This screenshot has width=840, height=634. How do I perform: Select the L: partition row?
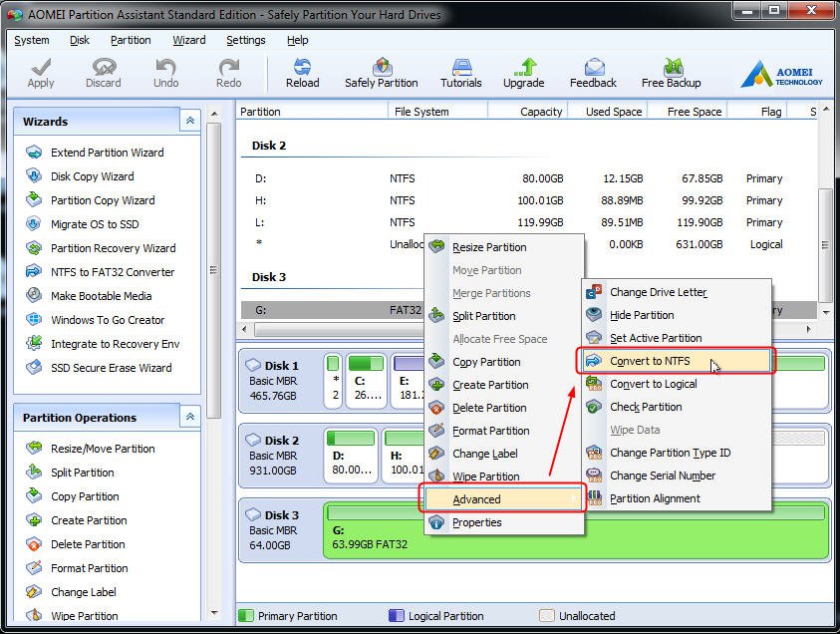coord(527,222)
